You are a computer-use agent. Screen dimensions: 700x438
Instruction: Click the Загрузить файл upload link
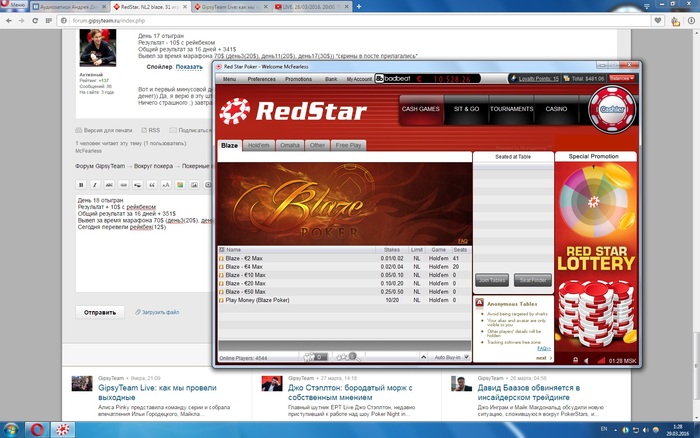point(158,312)
